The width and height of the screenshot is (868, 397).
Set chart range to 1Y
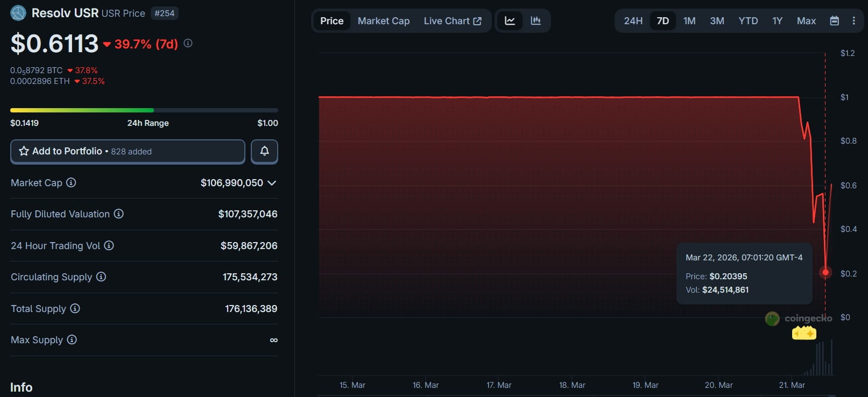pos(777,21)
